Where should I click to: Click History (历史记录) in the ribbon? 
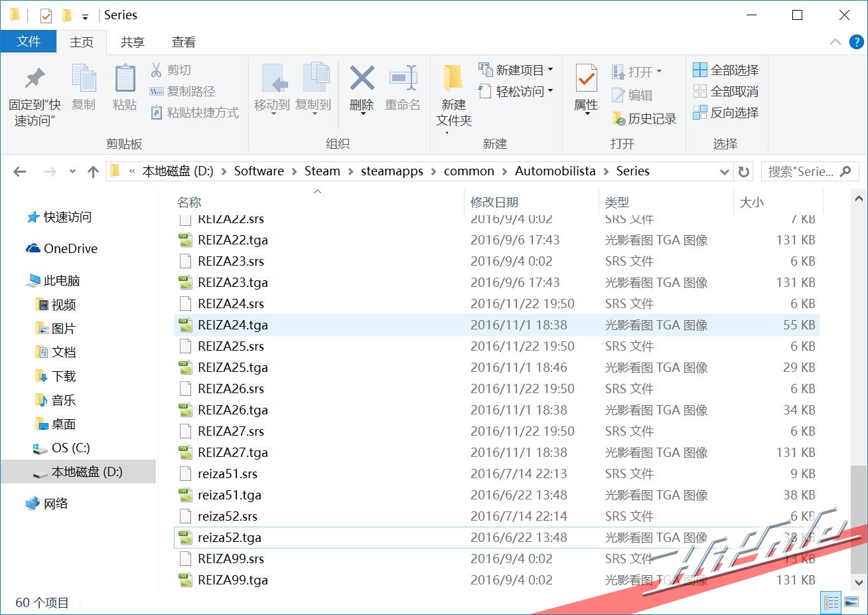click(644, 119)
